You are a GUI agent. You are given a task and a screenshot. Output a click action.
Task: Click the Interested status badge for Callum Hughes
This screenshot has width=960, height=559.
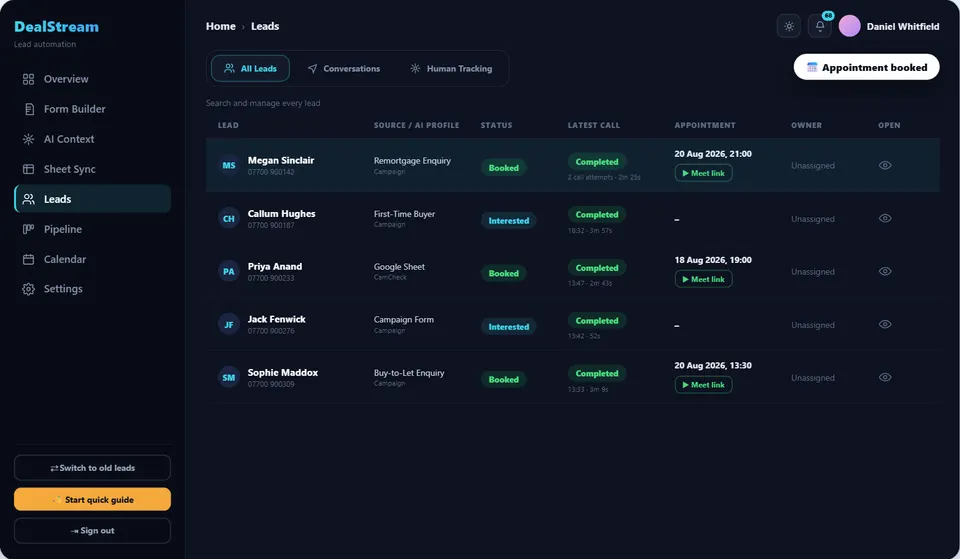tap(509, 220)
